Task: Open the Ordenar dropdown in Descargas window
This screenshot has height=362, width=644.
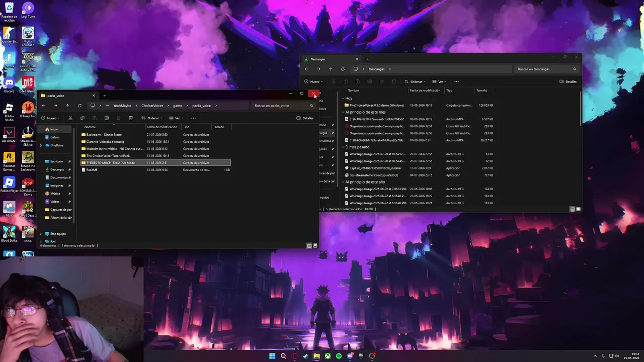Action: 416,81
